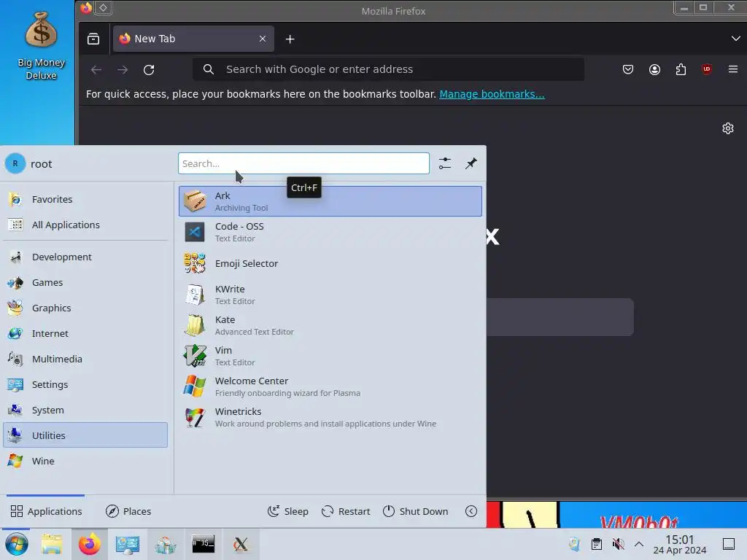Click show desktop button
747x560 pixels.
click(729, 544)
